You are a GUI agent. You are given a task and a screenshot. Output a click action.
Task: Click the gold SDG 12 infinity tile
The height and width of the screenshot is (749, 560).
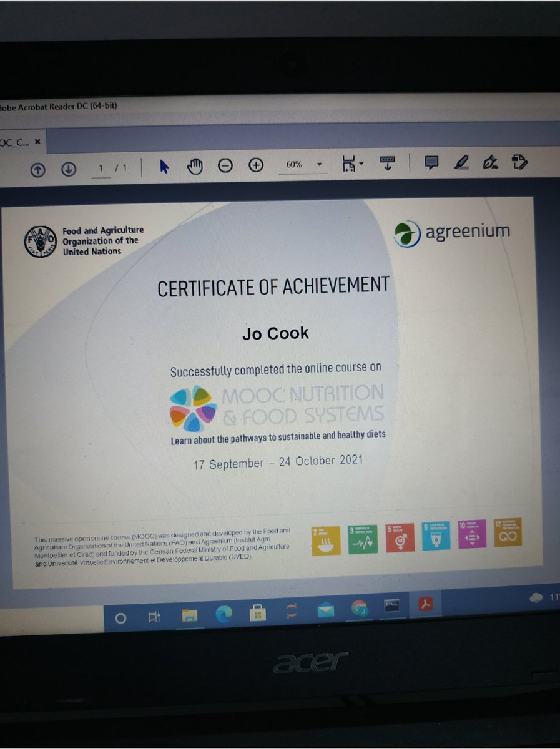[508, 532]
